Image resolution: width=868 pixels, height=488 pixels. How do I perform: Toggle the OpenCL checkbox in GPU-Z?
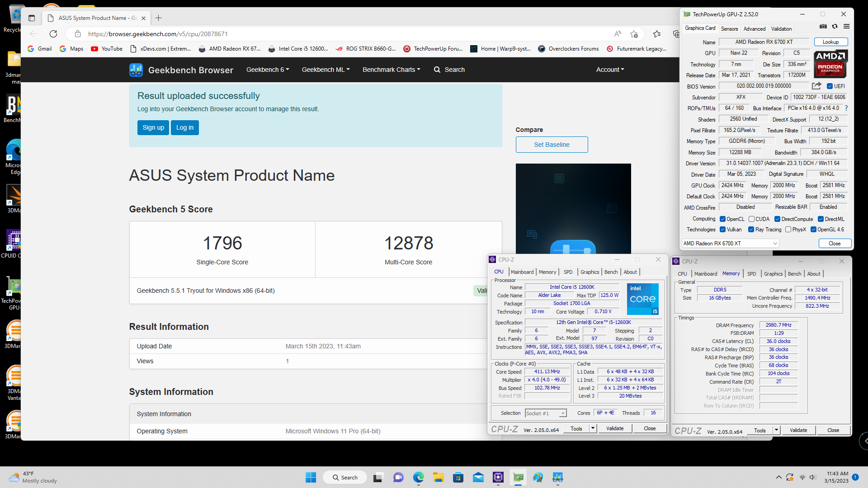click(722, 219)
